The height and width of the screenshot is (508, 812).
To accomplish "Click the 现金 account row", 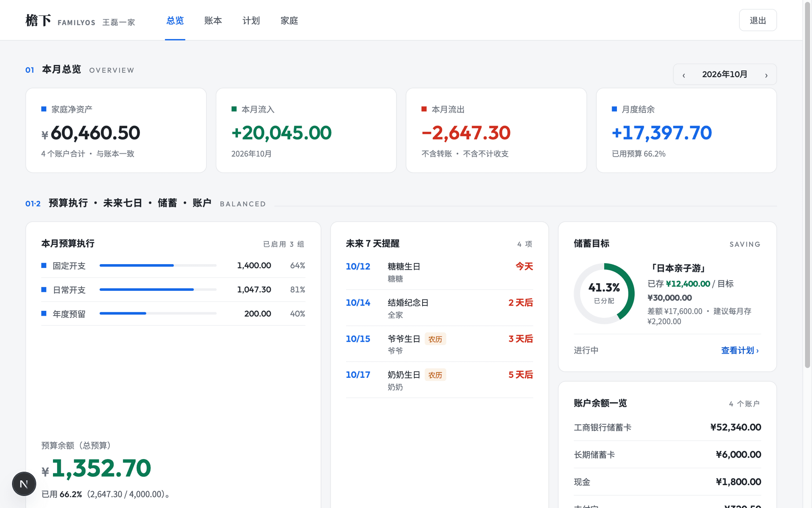I will (x=667, y=482).
